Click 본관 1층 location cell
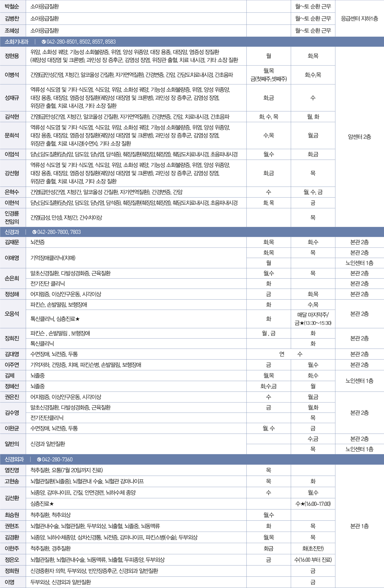 click(x=359, y=526)
